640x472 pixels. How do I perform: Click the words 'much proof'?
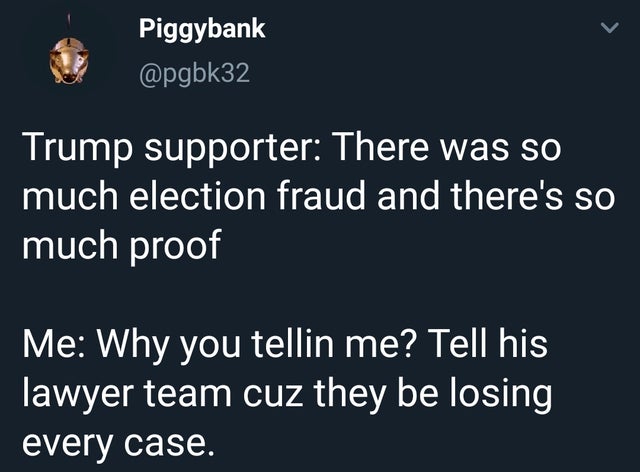(122, 245)
